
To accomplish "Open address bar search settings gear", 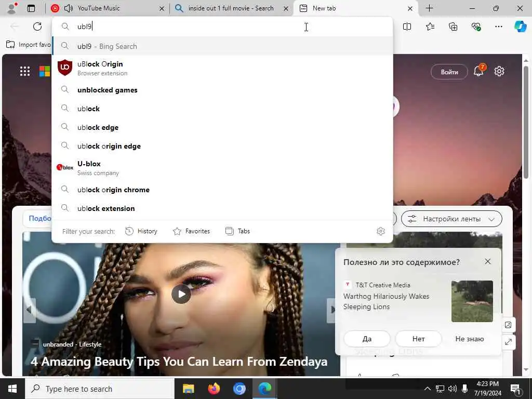I will tap(381, 231).
